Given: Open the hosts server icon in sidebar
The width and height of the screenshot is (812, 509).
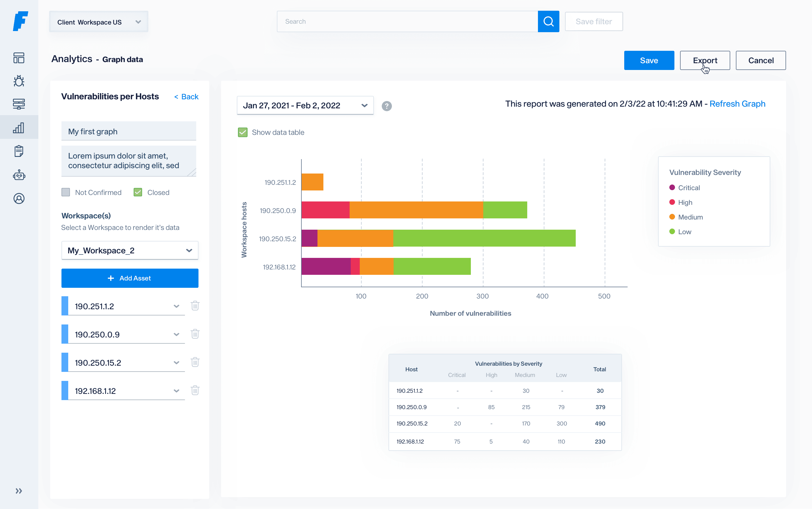Looking at the screenshot, I should tap(19, 104).
